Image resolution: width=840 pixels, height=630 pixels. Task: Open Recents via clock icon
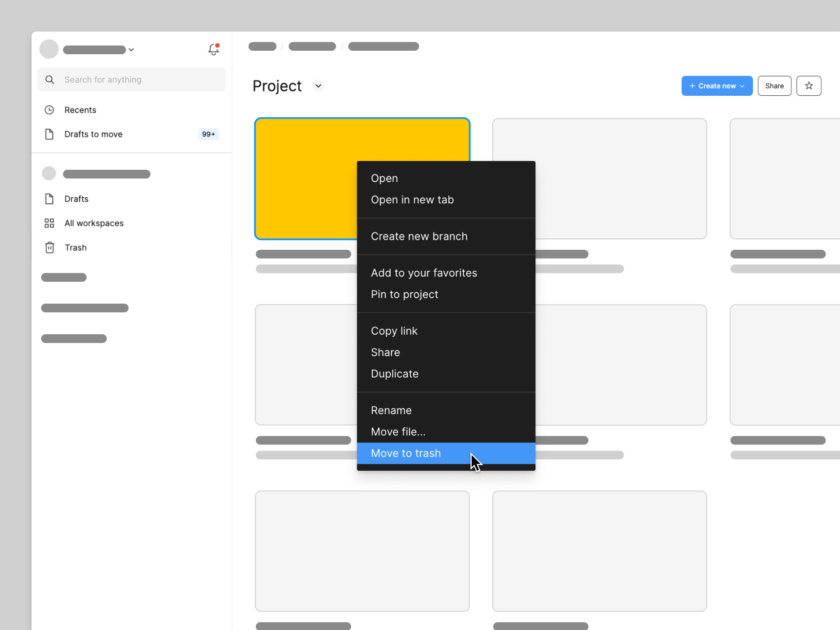49,110
